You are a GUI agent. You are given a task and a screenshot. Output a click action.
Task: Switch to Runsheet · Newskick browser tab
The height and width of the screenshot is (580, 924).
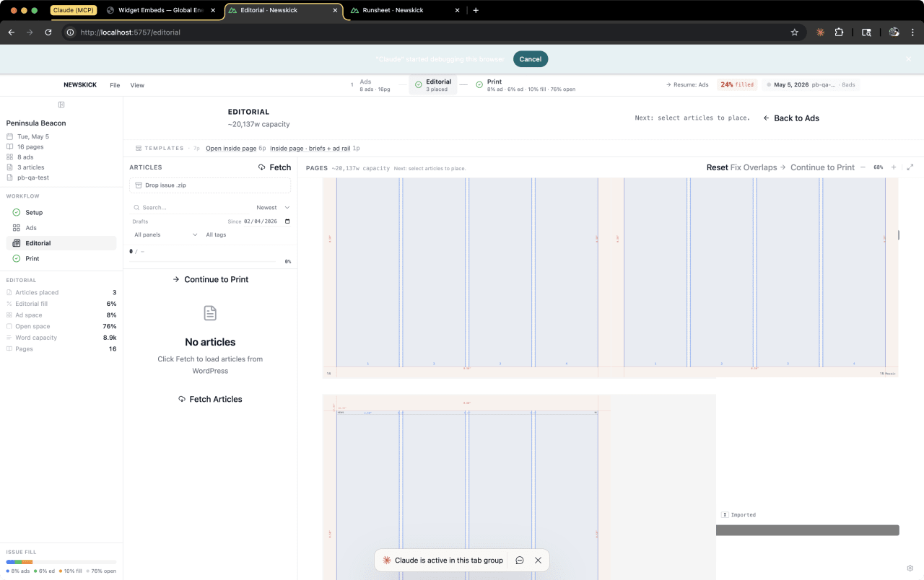click(404, 11)
